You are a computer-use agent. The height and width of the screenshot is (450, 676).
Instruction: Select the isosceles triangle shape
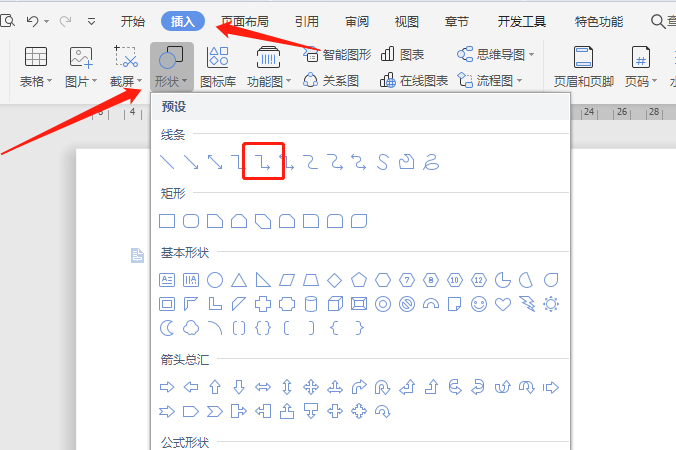[x=239, y=280]
